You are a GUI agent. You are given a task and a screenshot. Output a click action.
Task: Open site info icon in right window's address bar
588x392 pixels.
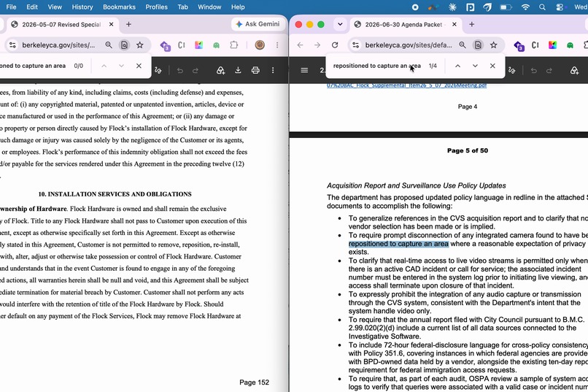tap(355, 45)
